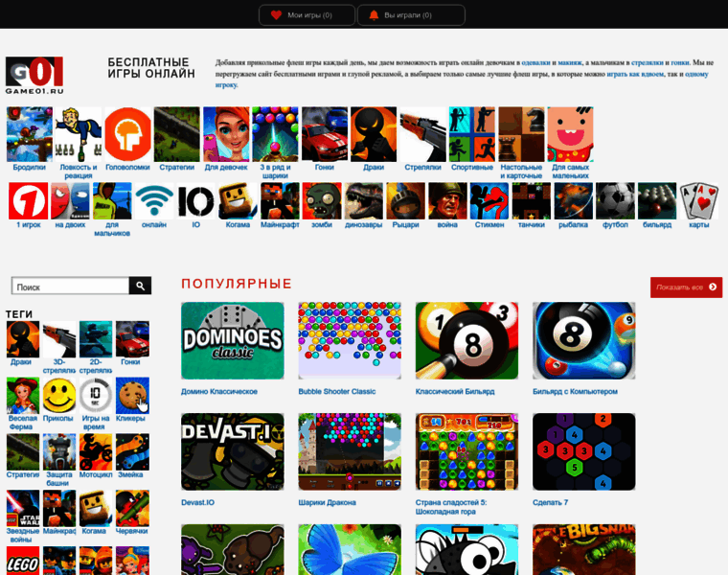This screenshot has height=575, width=728.
Task: Open the IO games category icon
Action: point(196,200)
